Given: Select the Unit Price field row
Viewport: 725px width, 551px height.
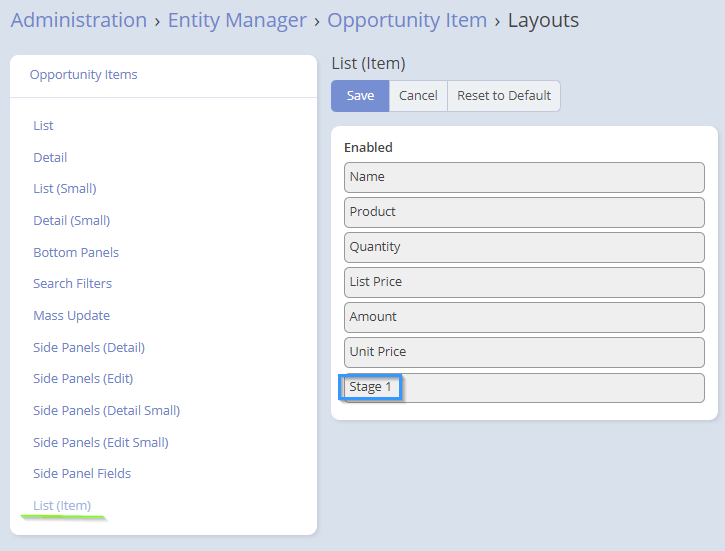Looking at the screenshot, I should point(524,352).
